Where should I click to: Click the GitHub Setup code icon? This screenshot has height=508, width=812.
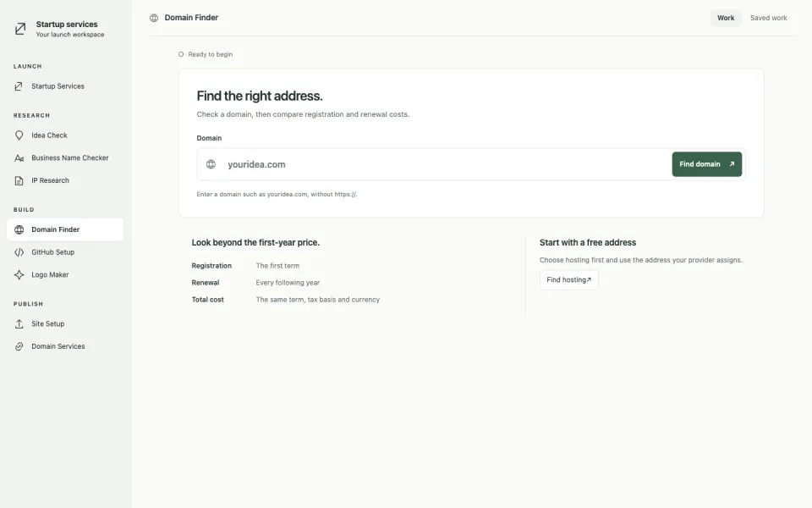(x=19, y=252)
